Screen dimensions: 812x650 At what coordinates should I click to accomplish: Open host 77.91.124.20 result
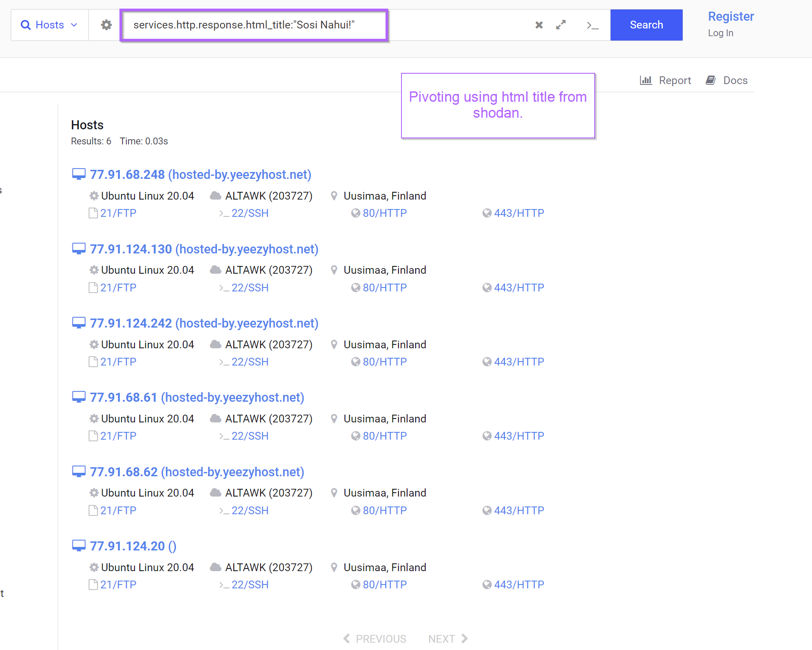coord(133,546)
